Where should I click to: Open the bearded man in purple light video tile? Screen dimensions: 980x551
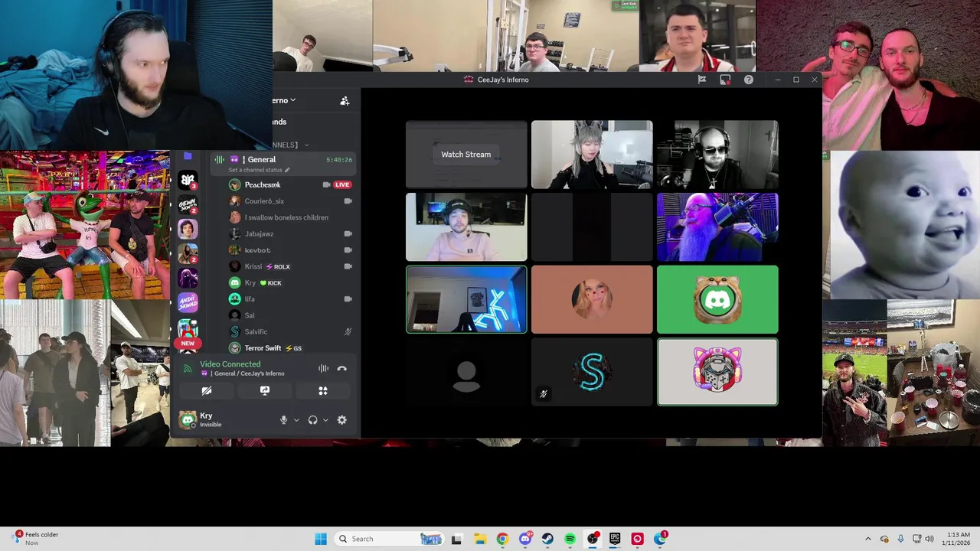point(717,227)
